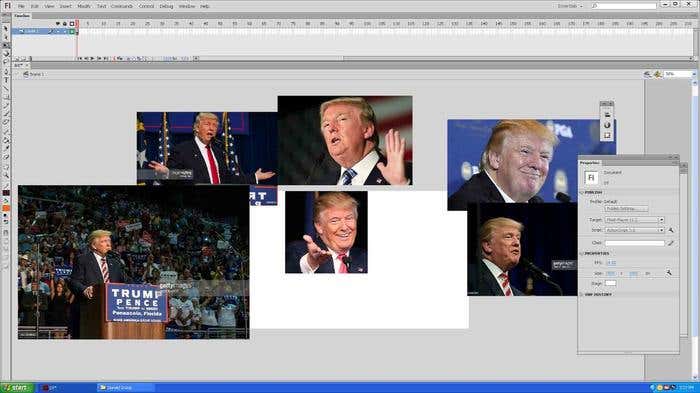The height and width of the screenshot is (393, 700).
Task: Click the delete layer trash icon
Action: click(x=30, y=59)
